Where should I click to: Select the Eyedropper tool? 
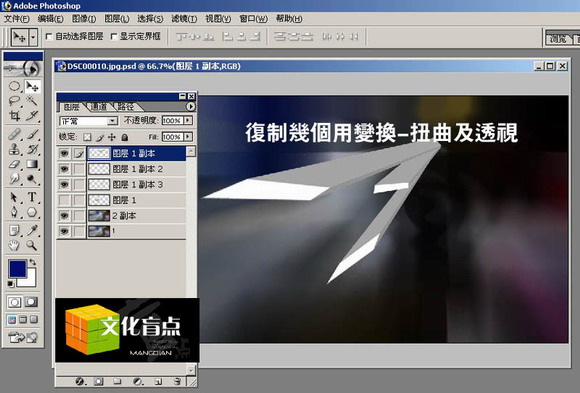pyautogui.click(x=32, y=231)
